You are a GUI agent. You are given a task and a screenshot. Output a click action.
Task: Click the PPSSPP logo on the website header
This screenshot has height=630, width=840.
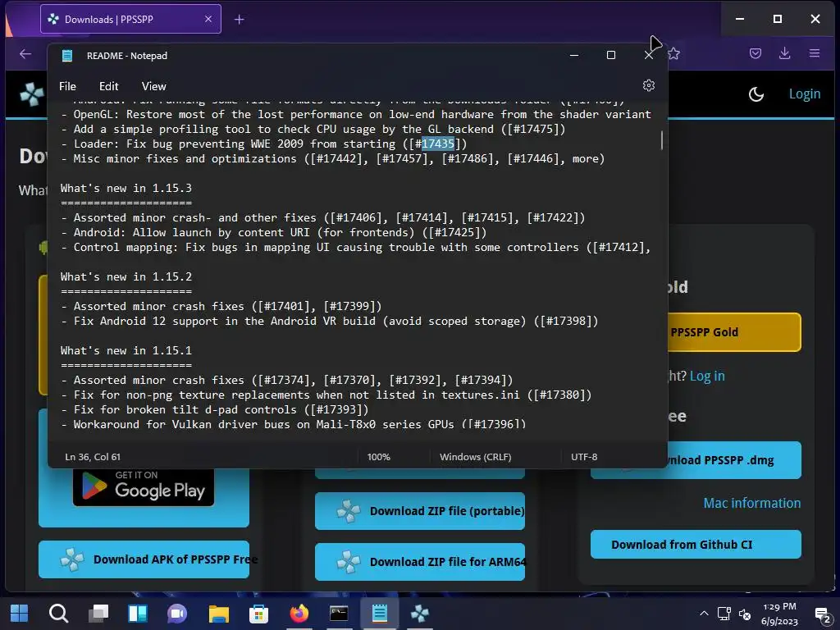(32, 94)
